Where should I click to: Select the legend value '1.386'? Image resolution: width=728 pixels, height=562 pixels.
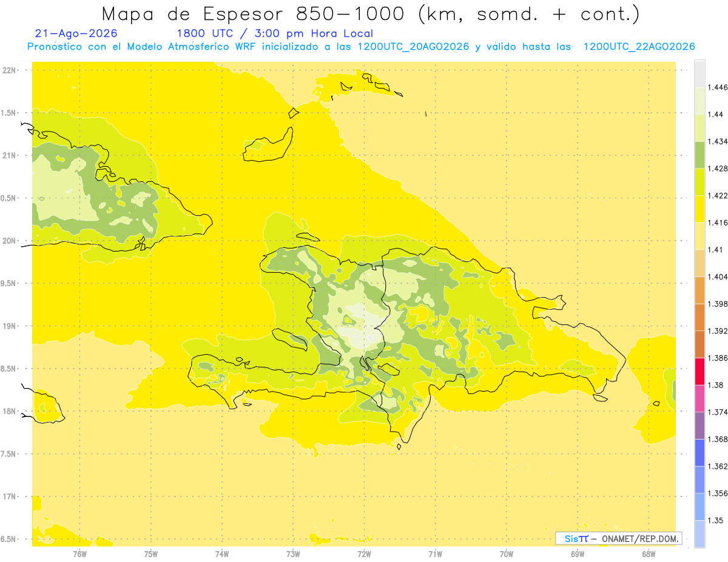point(718,358)
